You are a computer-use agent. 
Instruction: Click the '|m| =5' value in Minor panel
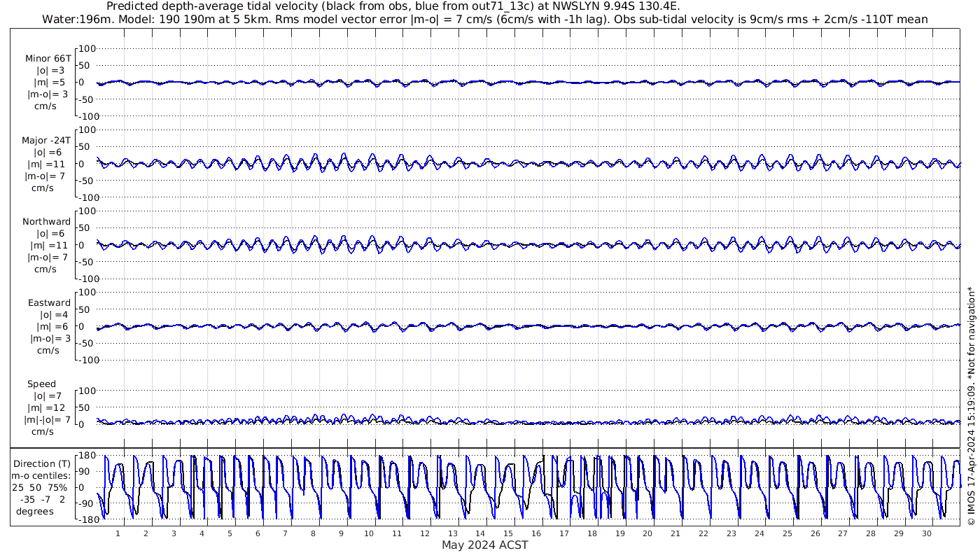coord(49,83)
